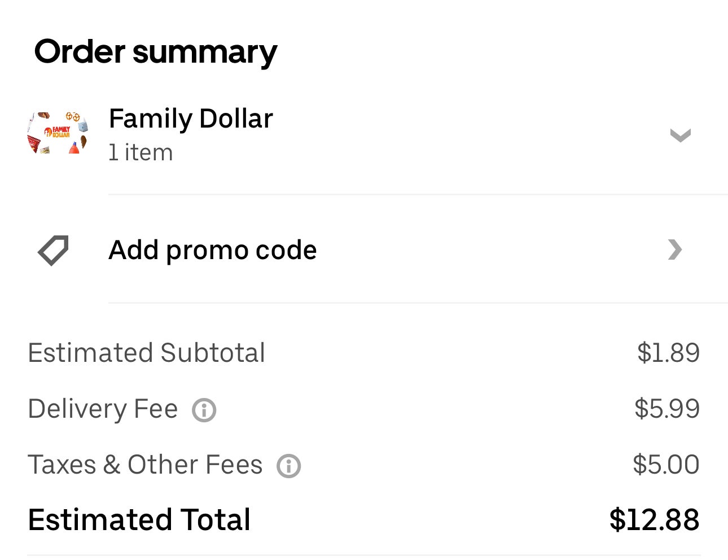This screenshot has height=560, width=728.
Task: Select the $5.00 taxes and fees amount
Action: 666,465
